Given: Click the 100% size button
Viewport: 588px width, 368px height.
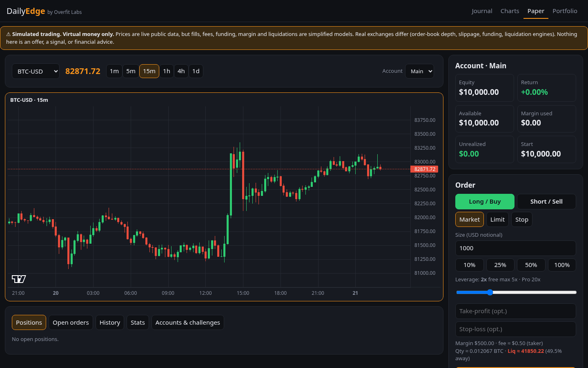Looking at the screenshot, I should tap(562, 265).
